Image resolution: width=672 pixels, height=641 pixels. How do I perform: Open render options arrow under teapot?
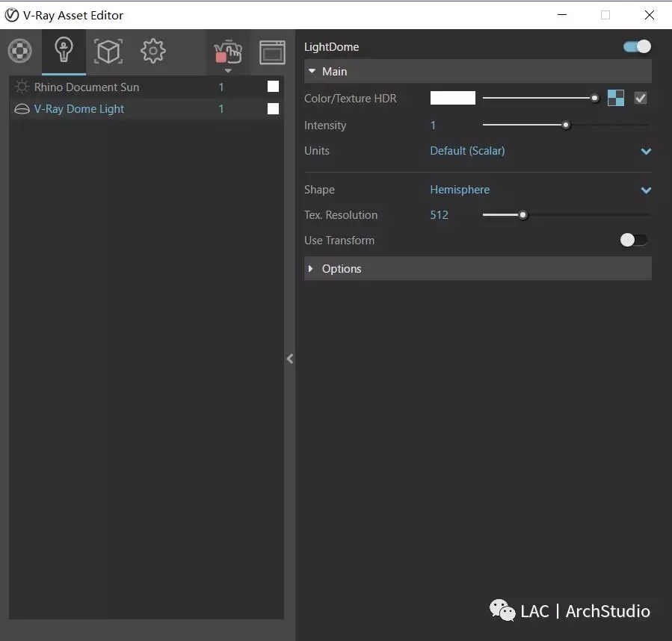pos(228,71)
